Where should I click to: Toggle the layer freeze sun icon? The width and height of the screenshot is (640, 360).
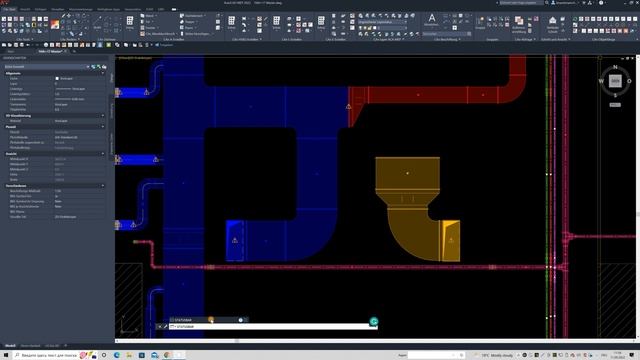click(x=366, y=28)
